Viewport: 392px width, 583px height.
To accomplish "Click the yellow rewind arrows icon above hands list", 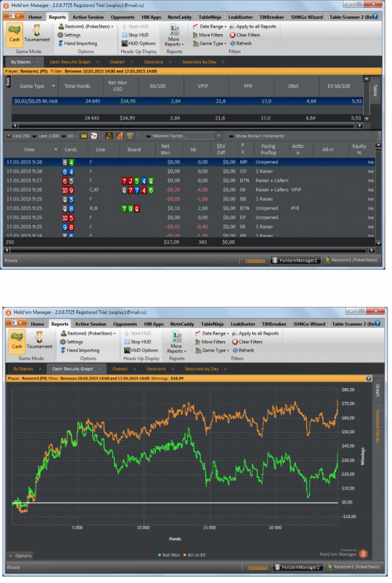I will [83, 136].
